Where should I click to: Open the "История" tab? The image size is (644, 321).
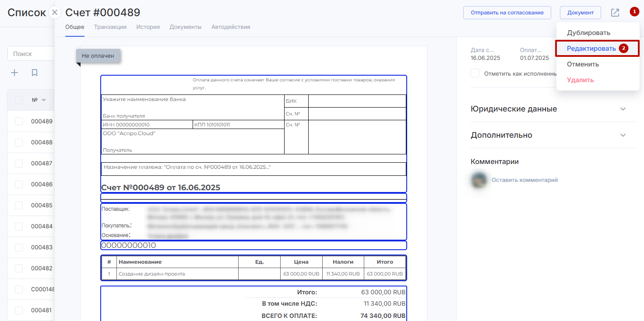coord(148,27)
